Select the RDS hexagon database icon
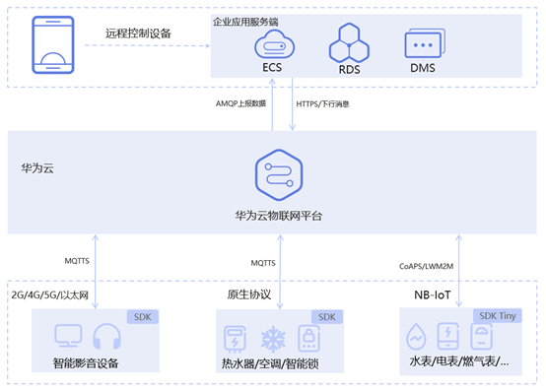 pyautogui.click(x=349, y=42)
